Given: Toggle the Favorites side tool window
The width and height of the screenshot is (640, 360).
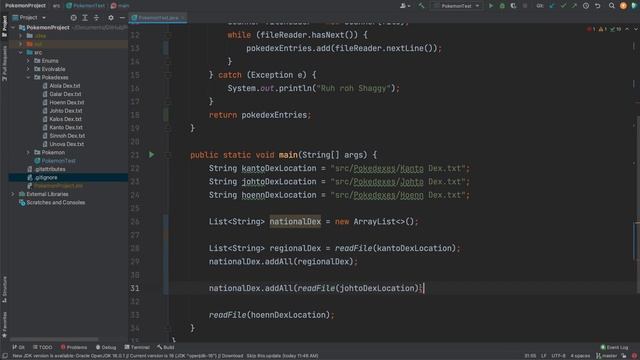Looking at the screenshot, I should [4, 324].
